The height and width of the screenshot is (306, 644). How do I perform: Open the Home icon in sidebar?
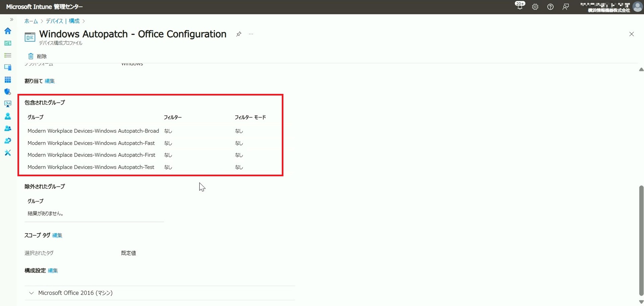pyautogui.click(x=8, y=31)
